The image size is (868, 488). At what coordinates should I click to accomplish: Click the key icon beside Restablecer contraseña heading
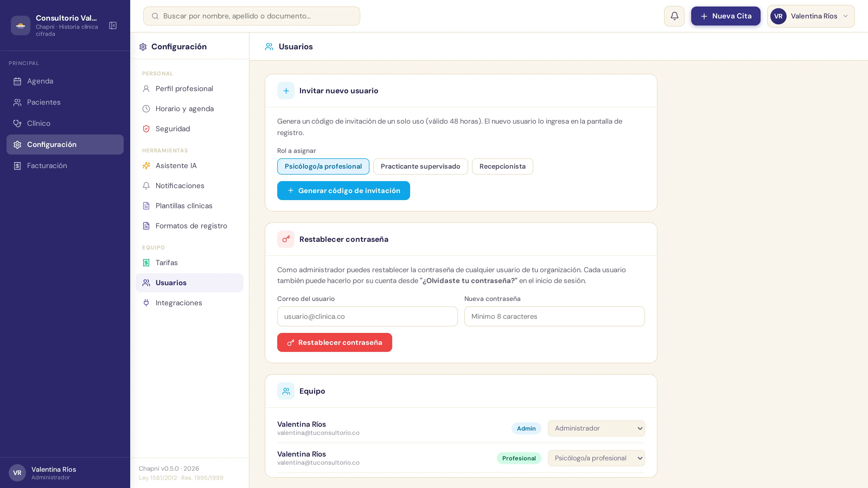coord(286,239)
